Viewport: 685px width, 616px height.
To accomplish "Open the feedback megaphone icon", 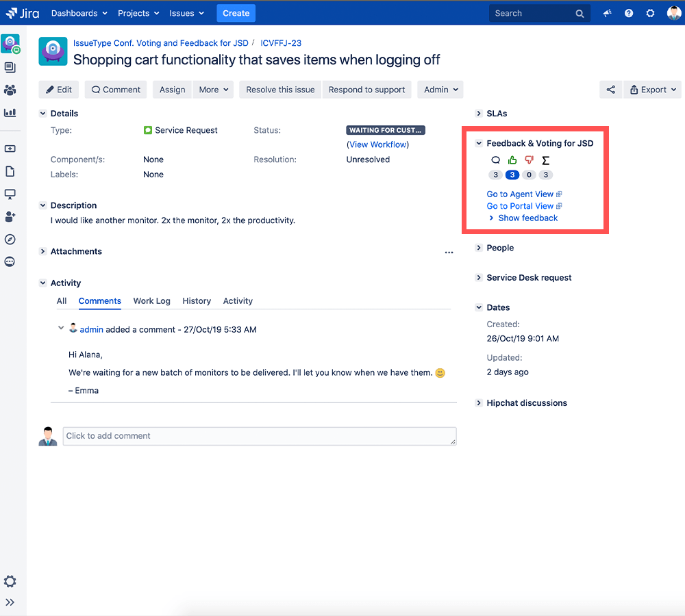I will point(607,14).
